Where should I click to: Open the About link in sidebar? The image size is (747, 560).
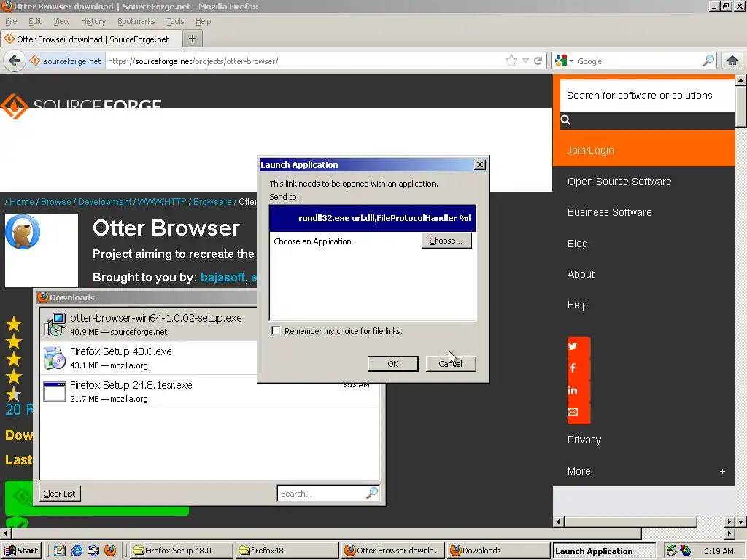point(581,274)
